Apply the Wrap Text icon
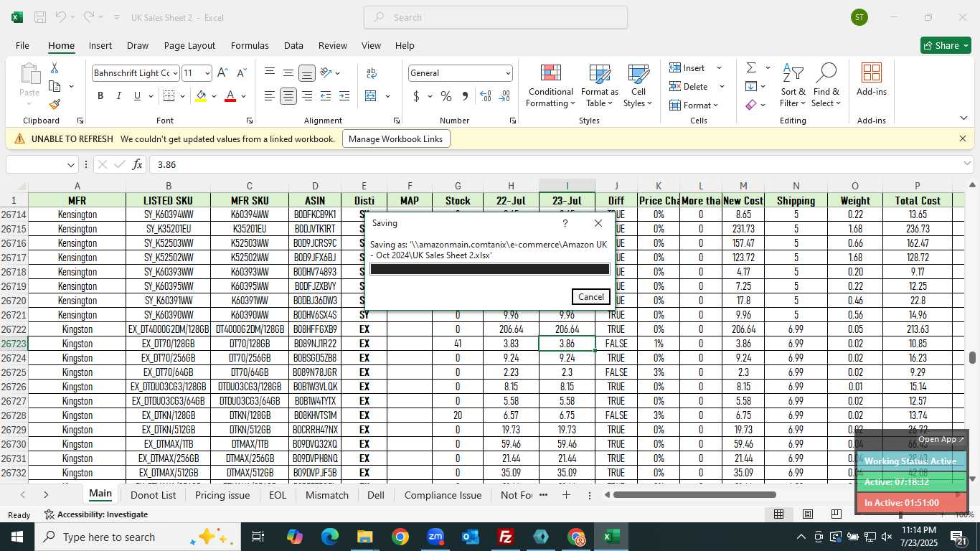Screen dimensions: 980x551 tap(372, 72)
